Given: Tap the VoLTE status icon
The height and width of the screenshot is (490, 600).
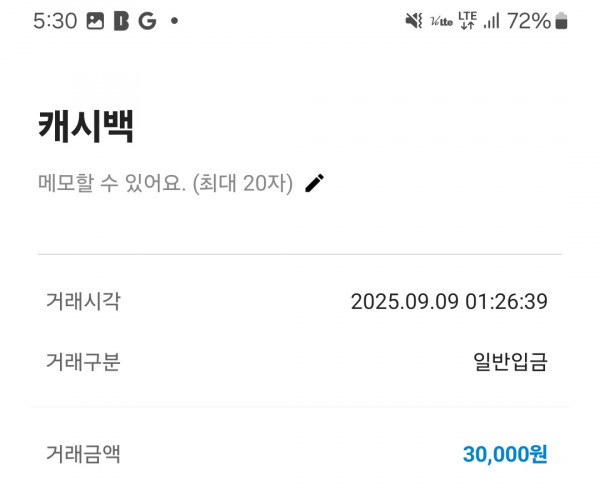Looking at the screenshot, I should (x=442, y=21).
